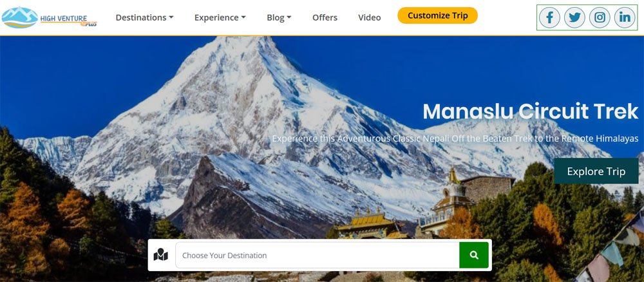Click the mountain logo image in header
This screenshot has width=644, height=282.
click(19, 17)
